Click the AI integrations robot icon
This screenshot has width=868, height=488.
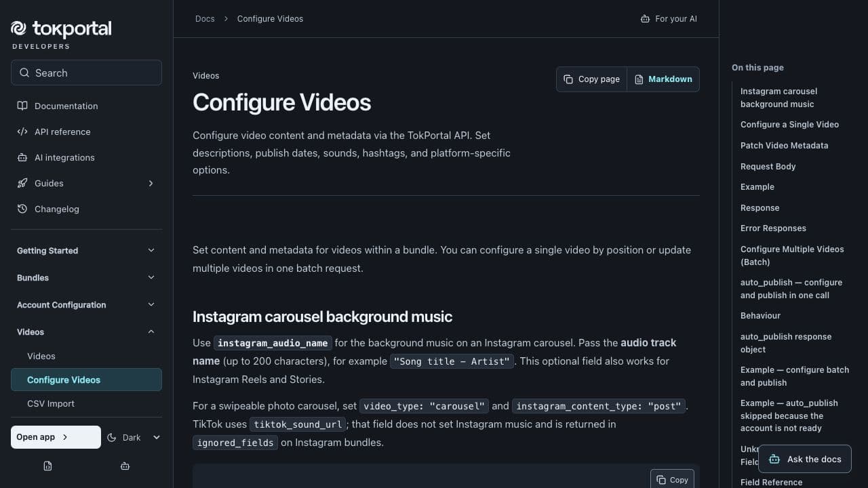[x=22, y=157]
